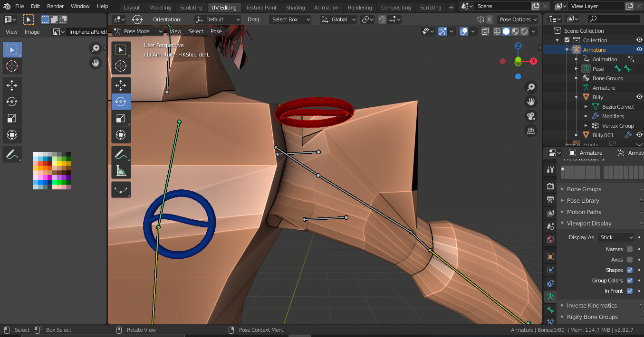Switch to the Sculpting workspace tab
This screenshot has height=337, width=644.
pos(191,8)
